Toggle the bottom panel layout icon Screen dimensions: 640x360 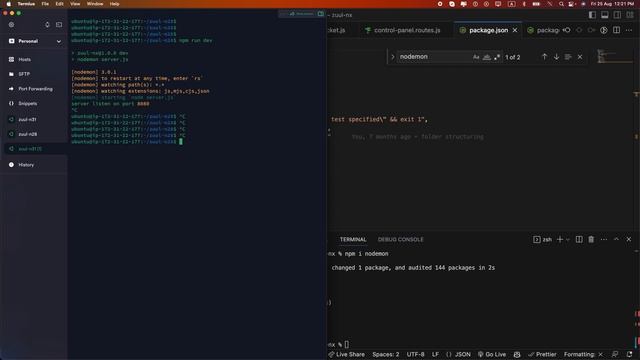[x=605, y=15]
